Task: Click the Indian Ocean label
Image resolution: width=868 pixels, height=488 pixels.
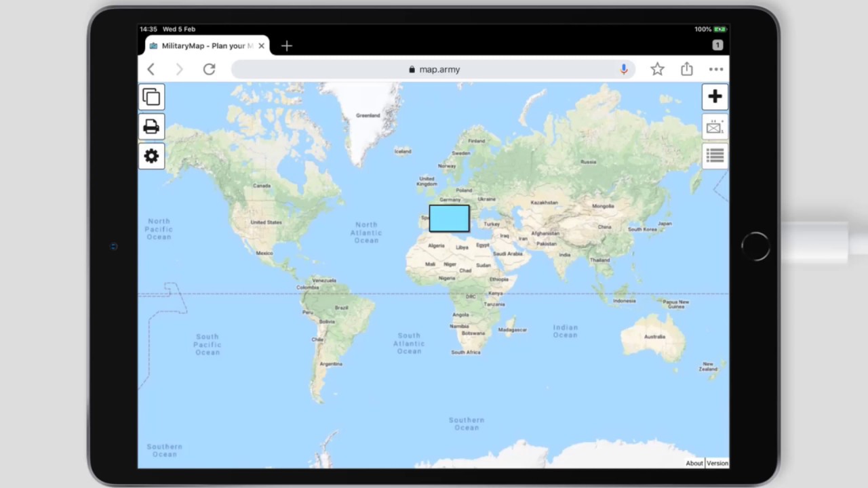Action: (565, 331)
